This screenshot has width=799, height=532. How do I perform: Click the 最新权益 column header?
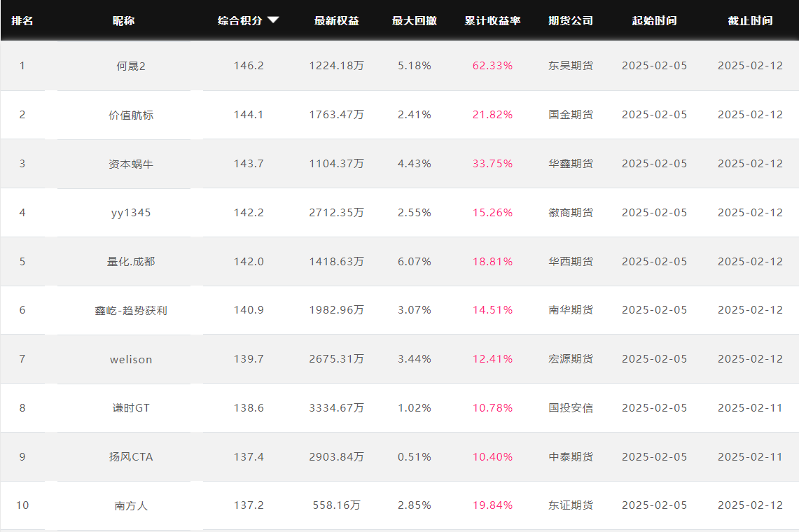[x=337, y=20]
